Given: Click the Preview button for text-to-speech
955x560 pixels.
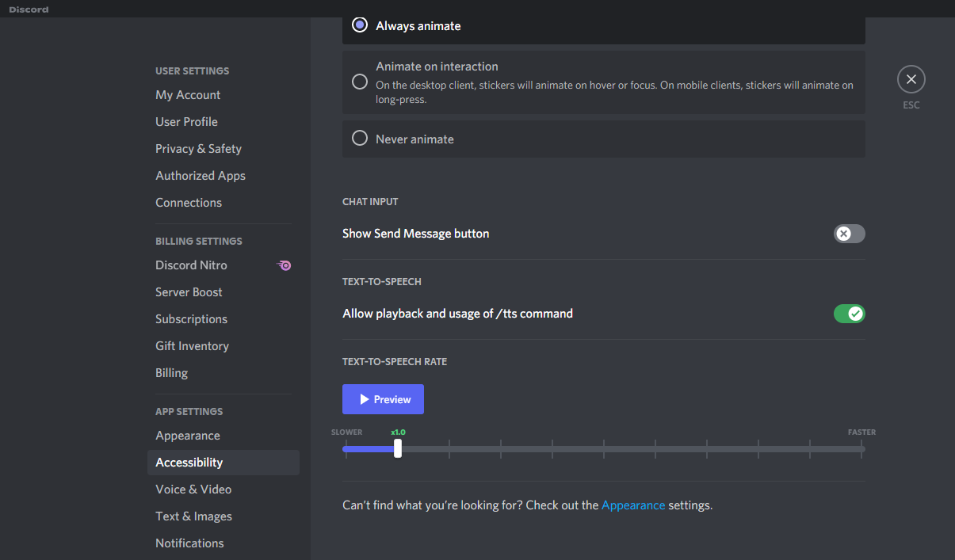Looking at the screenshot, I should 383,398.
